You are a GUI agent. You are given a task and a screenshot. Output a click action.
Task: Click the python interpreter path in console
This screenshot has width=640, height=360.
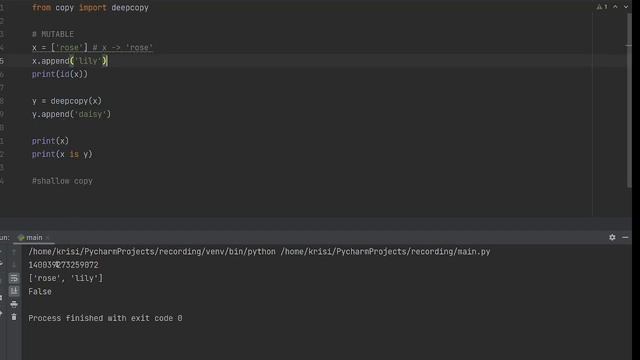pos(152,252)
